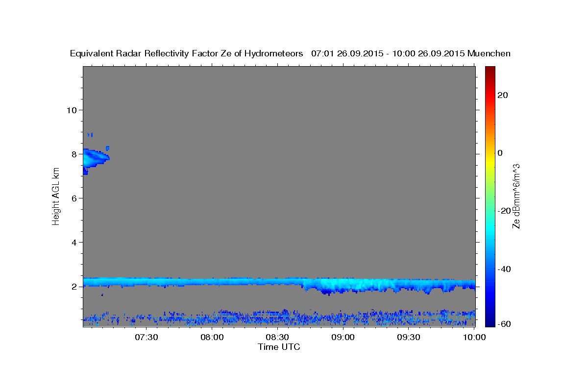The image size is (588, 392).
Task: Click the 'Height AGL km' axis label
Action: click(56, 196)
